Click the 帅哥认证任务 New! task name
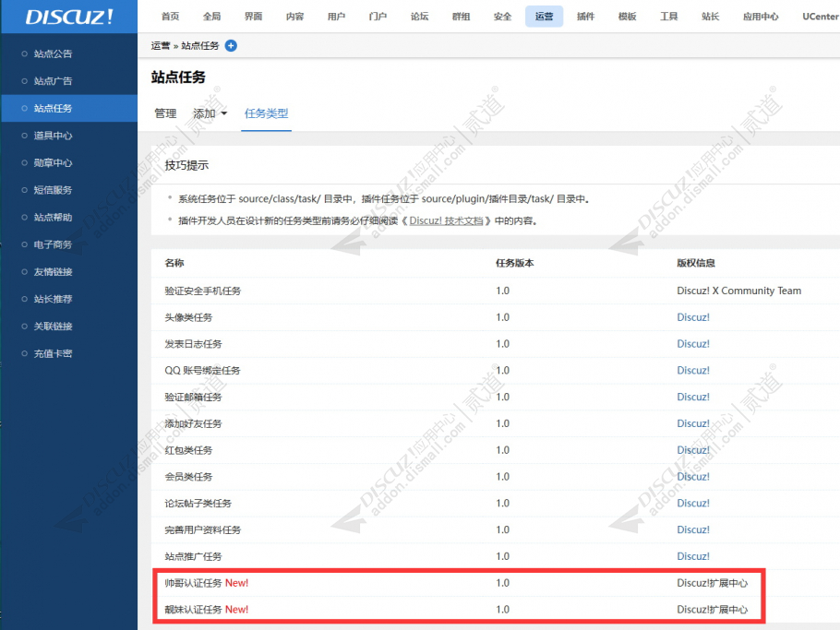 pos(206,583)
